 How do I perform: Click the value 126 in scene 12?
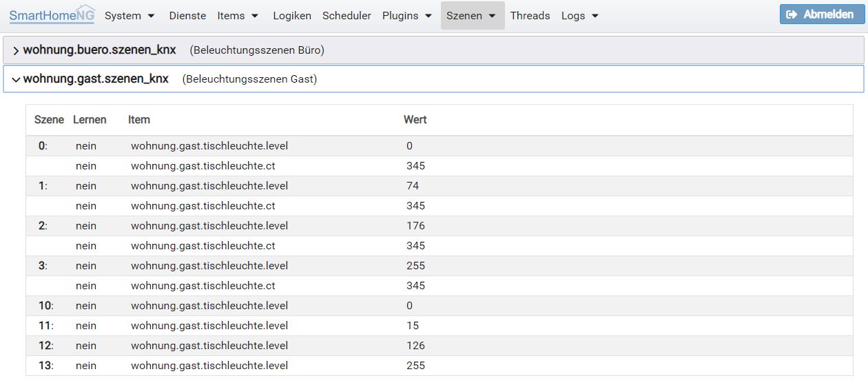pyautogui.click(x=415, y=346)
